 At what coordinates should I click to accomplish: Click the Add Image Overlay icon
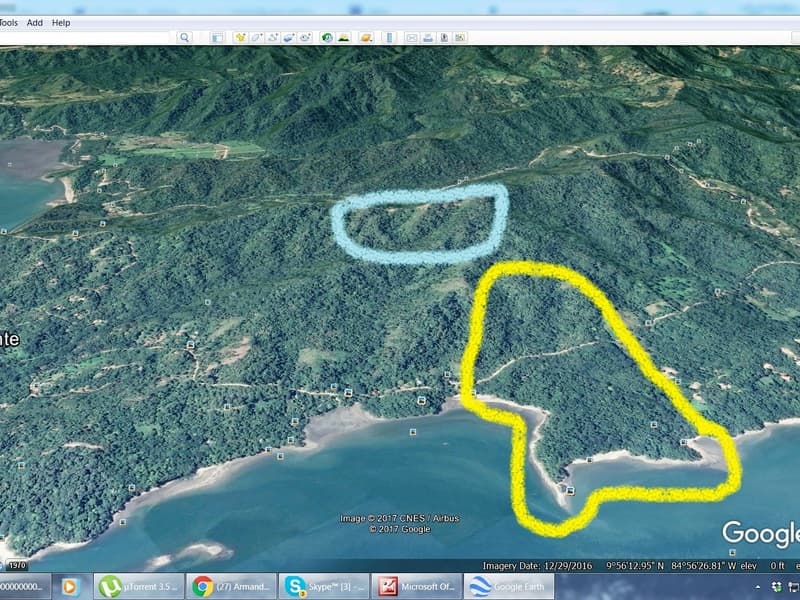point(288,37)
